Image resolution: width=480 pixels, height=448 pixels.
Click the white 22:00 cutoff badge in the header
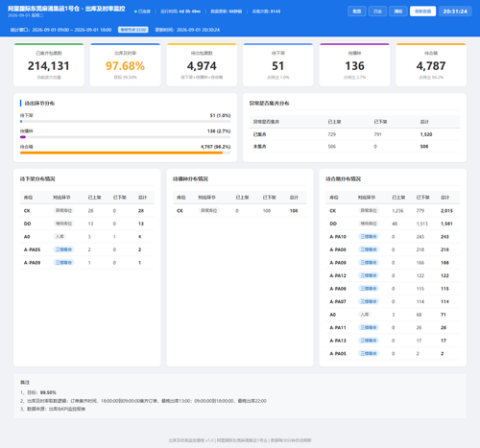point(132,30)
